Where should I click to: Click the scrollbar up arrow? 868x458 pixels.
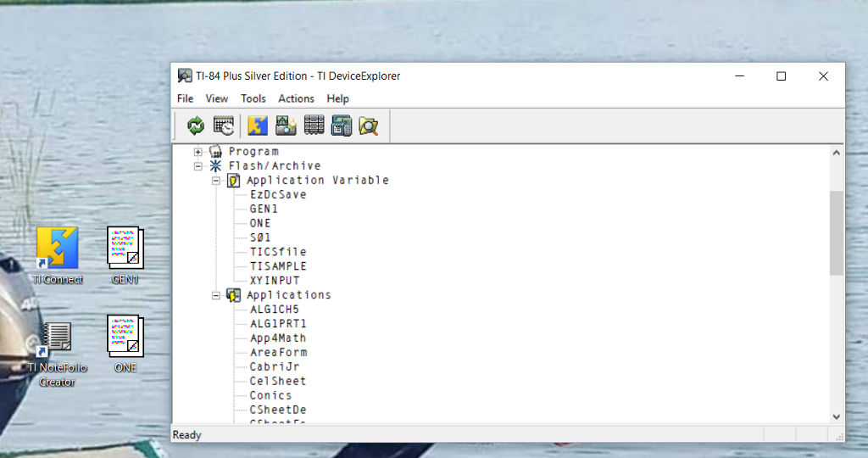(x=837, y=153)
